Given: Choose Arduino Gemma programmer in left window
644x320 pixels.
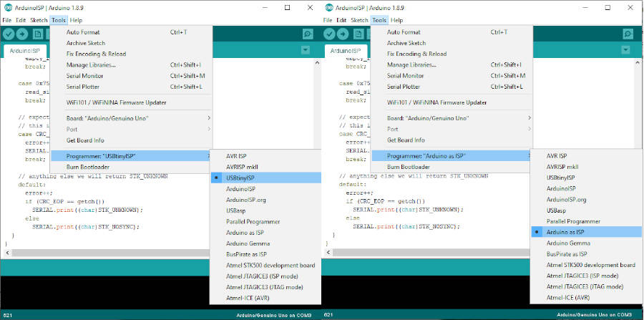Looking at the screenshot, I should click(x=248, y=243).
